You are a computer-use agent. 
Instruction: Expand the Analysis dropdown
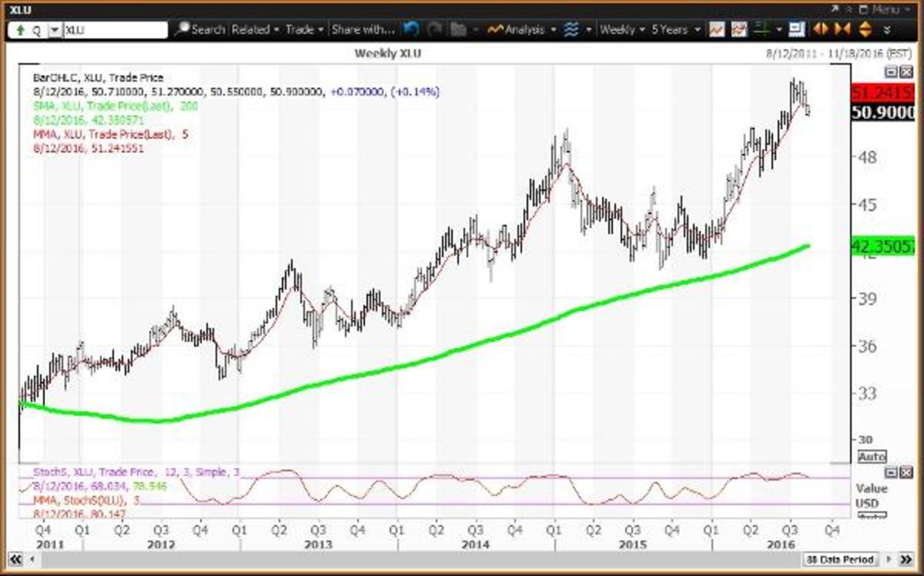click(x=524, y=30)
